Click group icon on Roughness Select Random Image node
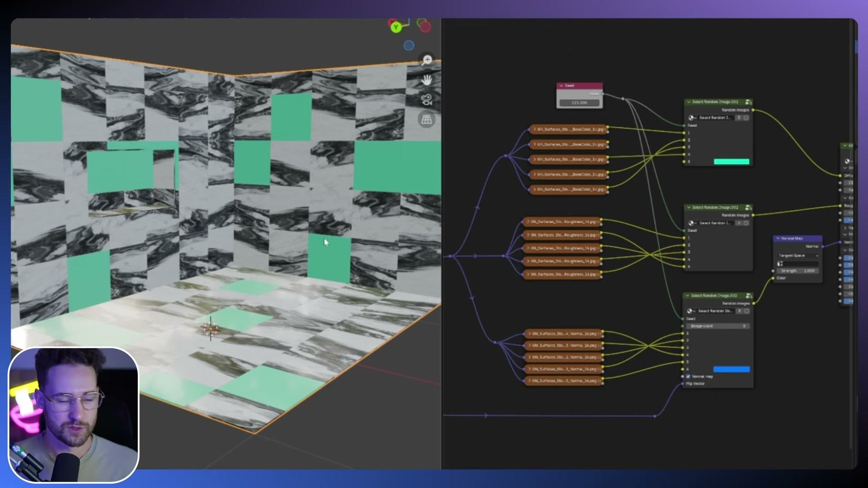 click(x=748, y=207)
